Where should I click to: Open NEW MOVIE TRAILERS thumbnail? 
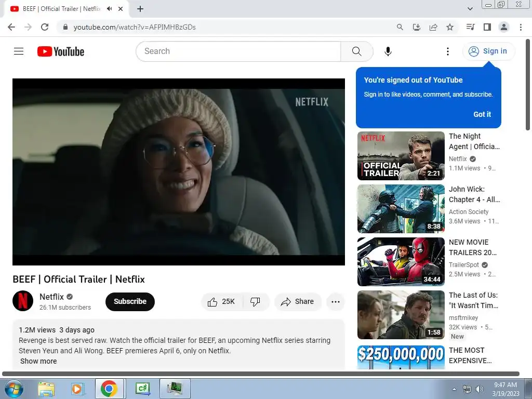401,262
